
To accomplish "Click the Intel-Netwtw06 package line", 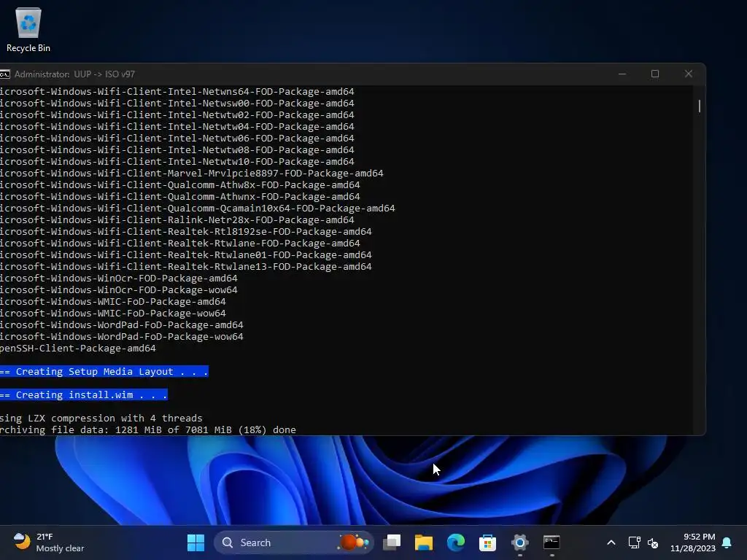I will [177, 138].
